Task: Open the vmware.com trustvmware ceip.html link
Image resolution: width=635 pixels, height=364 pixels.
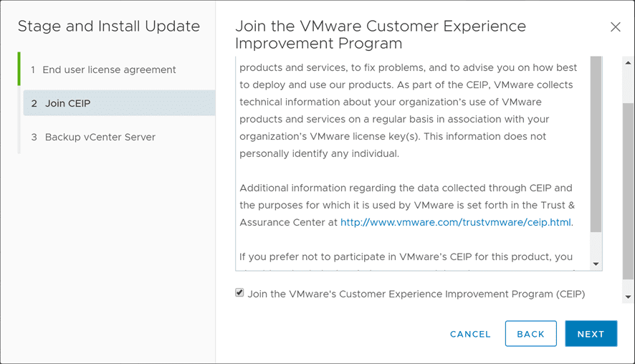Action: (457, 222)
